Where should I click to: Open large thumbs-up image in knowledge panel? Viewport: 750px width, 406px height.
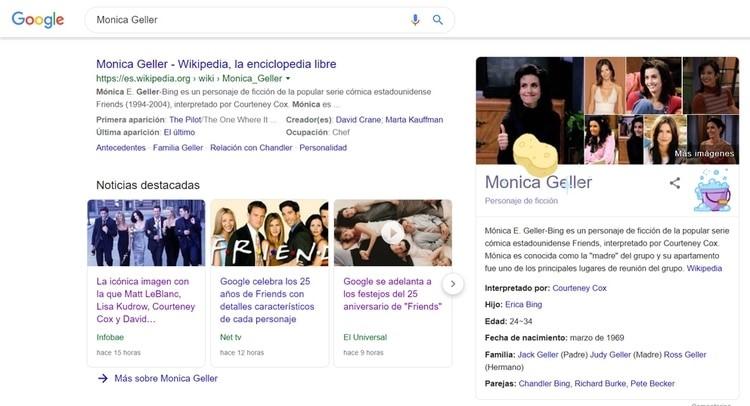tap(529, 110)
